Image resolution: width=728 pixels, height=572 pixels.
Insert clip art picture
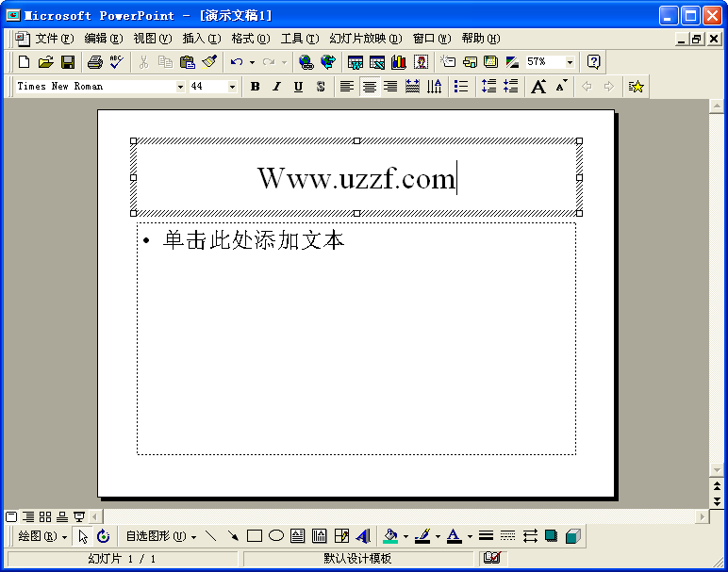pyautogui.click(x=422, y=61)
